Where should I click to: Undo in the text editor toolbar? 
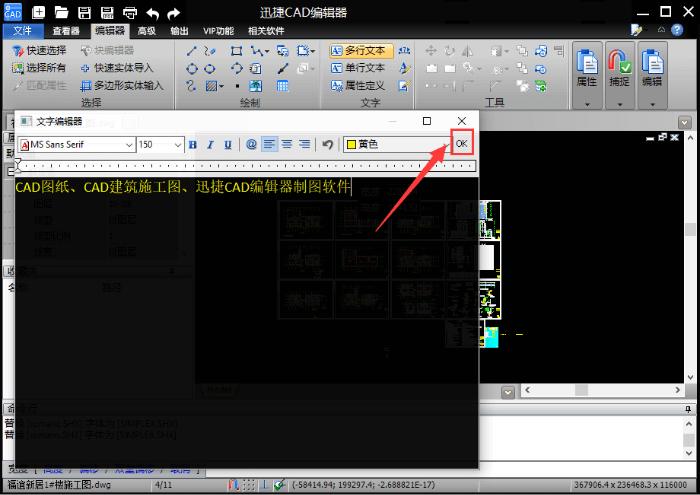(327, 144)
